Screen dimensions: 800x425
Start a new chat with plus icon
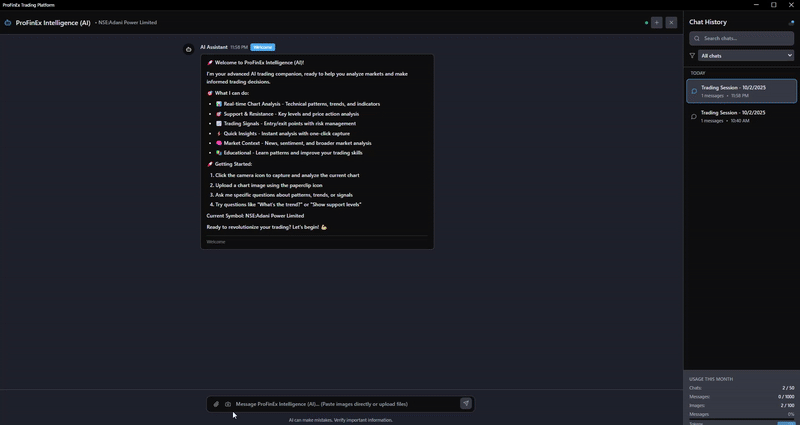(656, 22)
